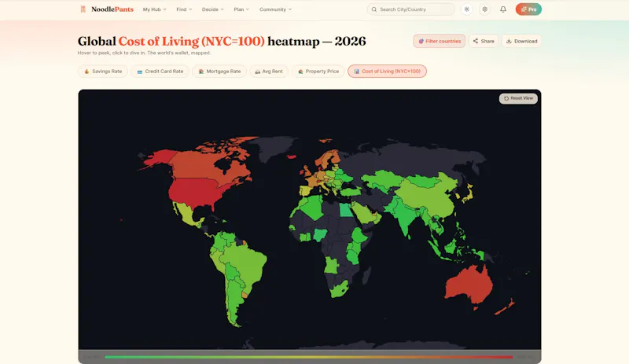Expand the Community menu

[276, 9]
